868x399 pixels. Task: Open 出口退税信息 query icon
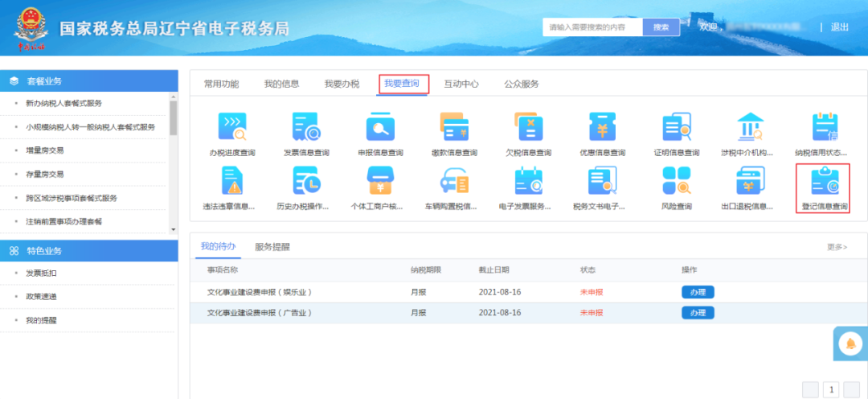pyautogui.click(x=750, y=181)
